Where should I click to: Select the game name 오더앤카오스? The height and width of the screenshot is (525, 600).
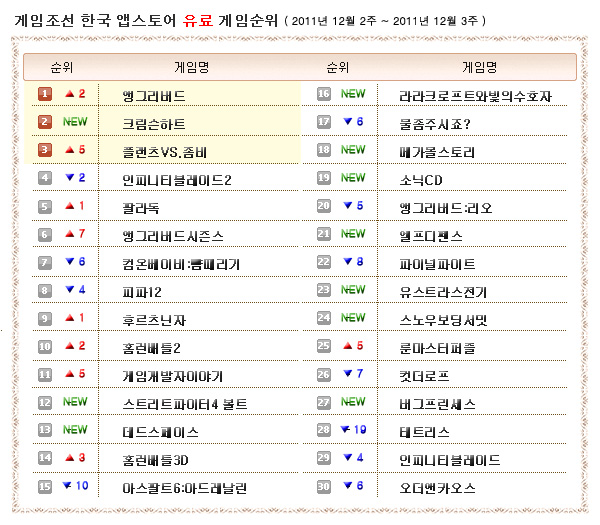tap(437, 488)
